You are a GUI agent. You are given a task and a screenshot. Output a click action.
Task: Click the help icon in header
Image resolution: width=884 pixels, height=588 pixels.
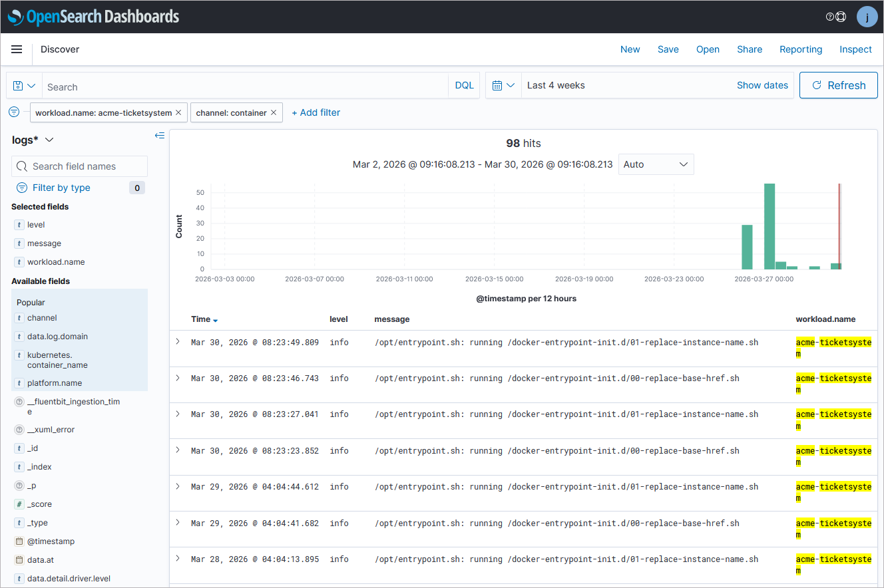coord(830,17)
